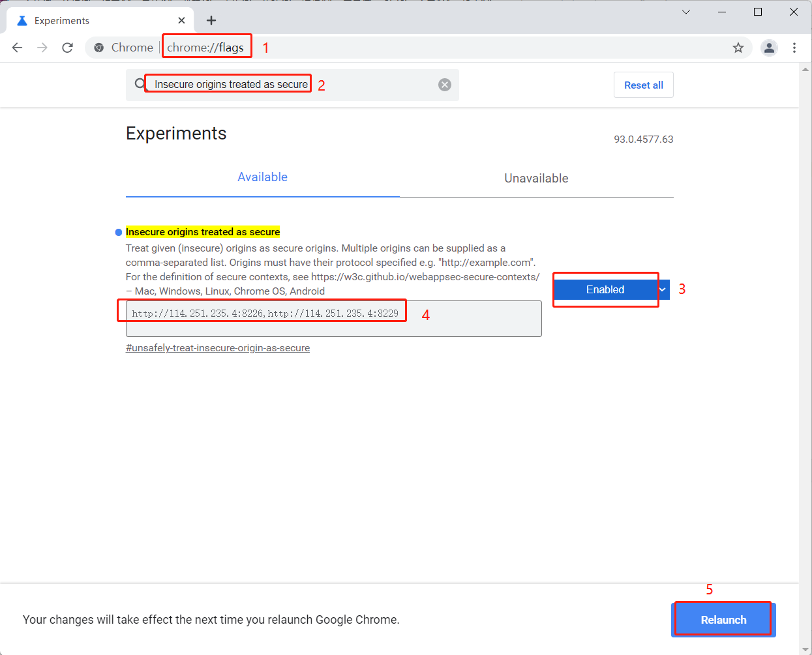Click the forward navigation arrow
This screenshot has width=812, height=655.
42,48
